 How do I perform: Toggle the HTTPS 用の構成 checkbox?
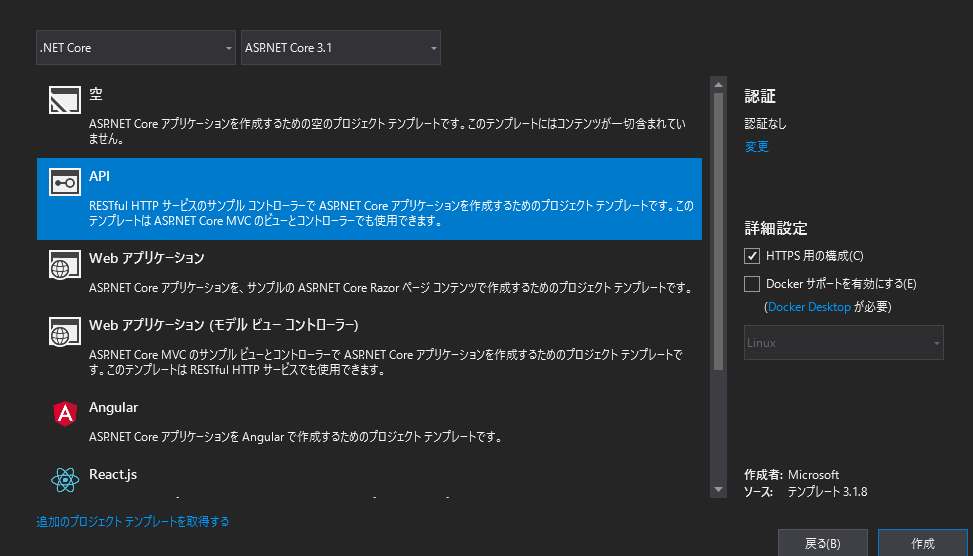point(752,256)
